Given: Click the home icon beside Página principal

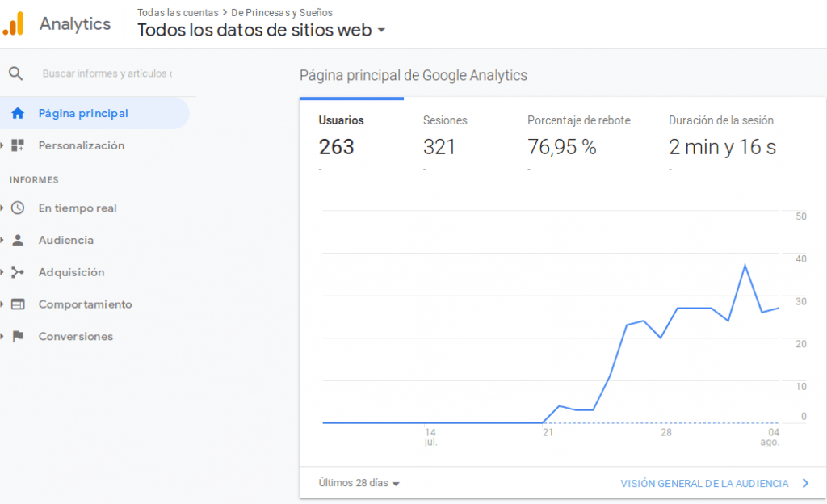Looking at the screenshot, I should [x=18, y=113].
